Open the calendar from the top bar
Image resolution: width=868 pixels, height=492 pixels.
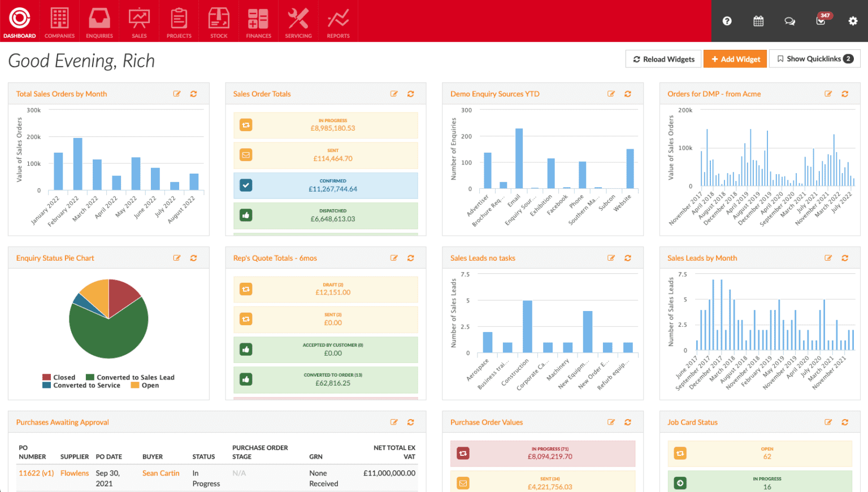758,20
